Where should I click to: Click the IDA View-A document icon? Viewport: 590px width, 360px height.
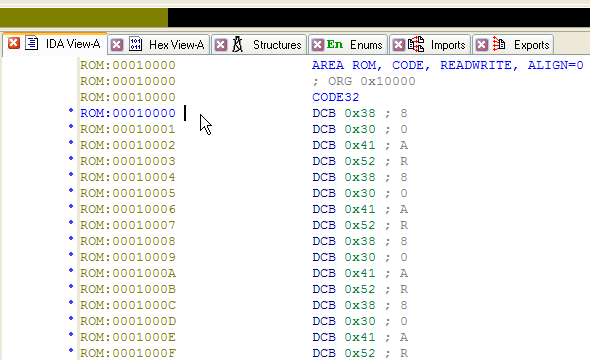(x=32, y=43)
